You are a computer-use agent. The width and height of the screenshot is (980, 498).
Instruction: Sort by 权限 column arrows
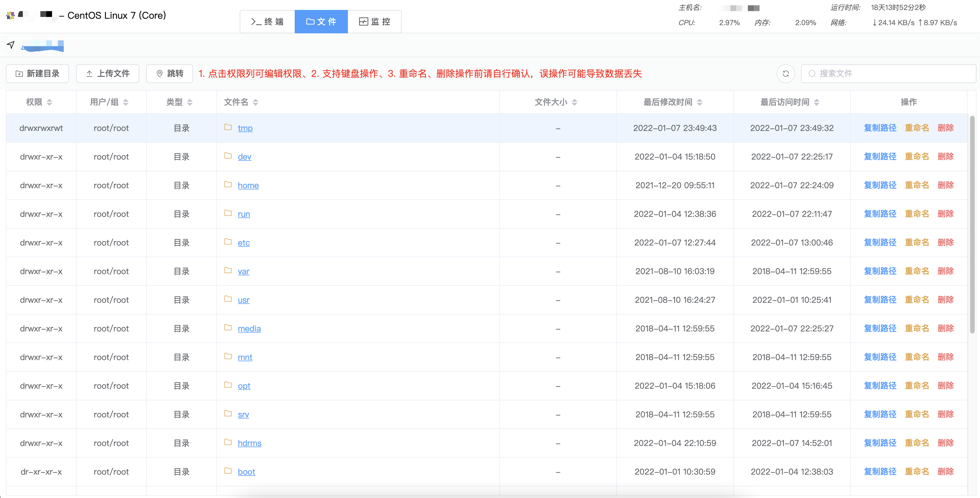click(49, 102)
